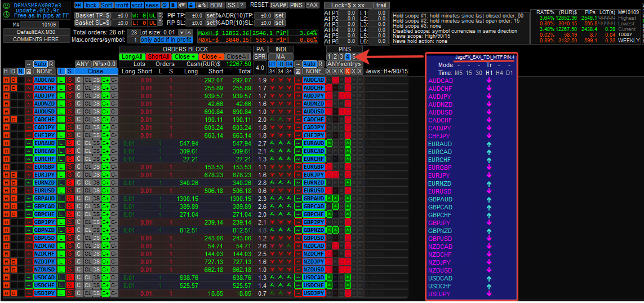
Task: Click the C close button for AUDUSD
Action: coord(79,111)
